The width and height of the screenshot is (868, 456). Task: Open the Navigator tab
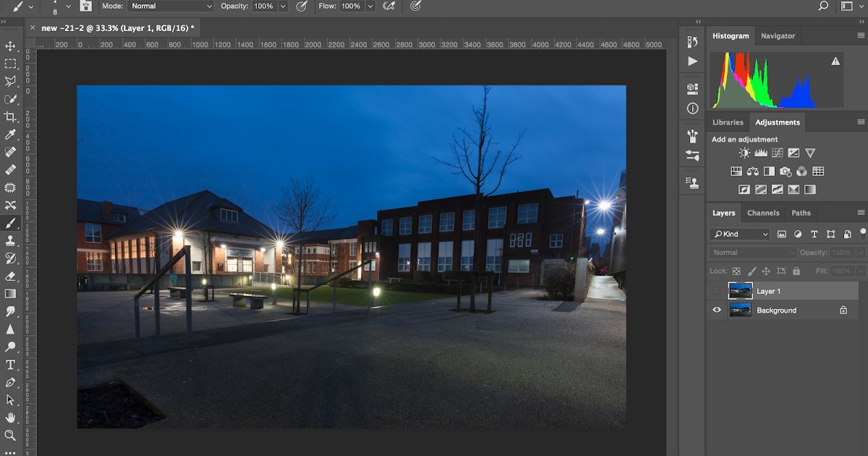coord(778,35)
